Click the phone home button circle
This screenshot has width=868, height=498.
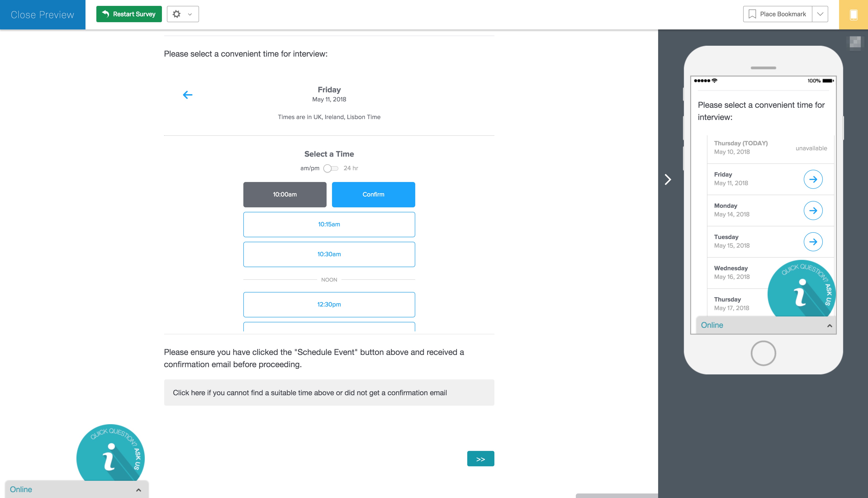763,353
